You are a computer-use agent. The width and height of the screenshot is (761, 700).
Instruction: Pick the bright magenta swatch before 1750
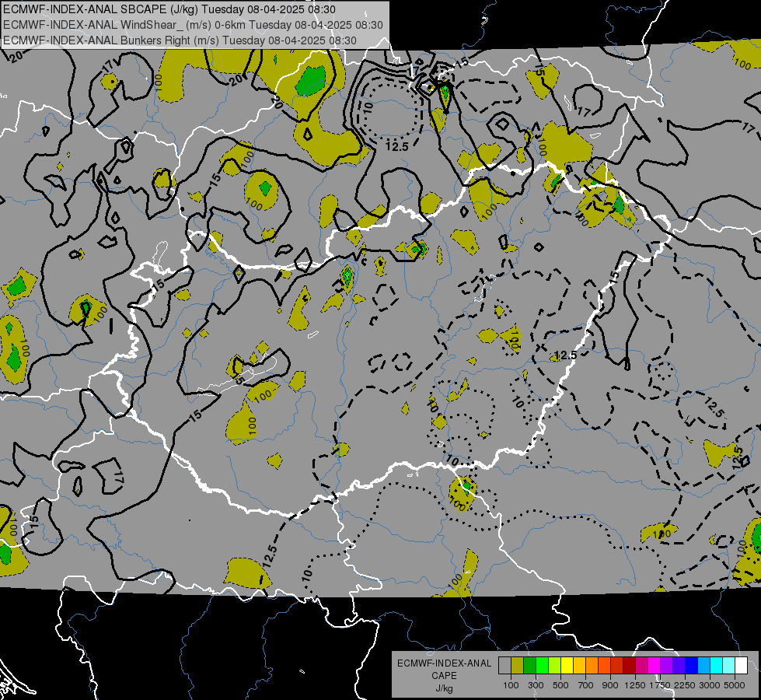click(655, 665)
